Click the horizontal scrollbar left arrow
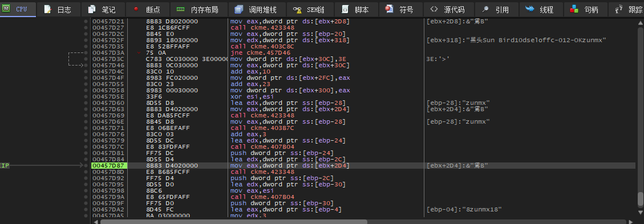The image size is (644, 224). point(95,222)
